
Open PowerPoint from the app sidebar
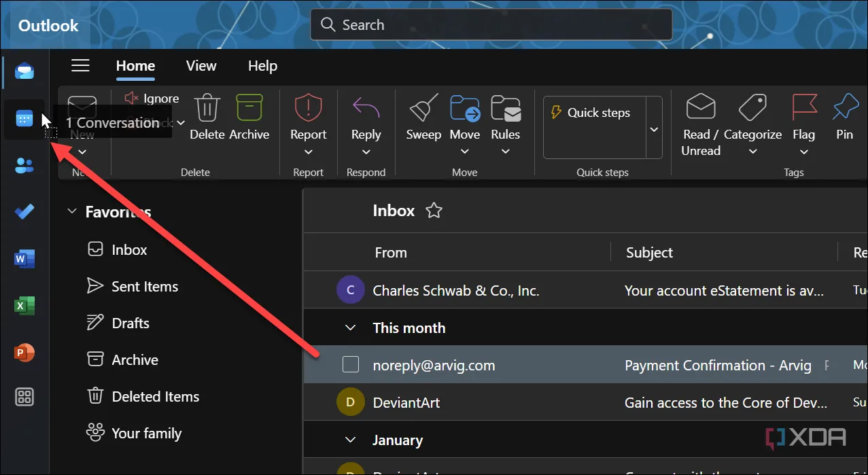(24, 353)
